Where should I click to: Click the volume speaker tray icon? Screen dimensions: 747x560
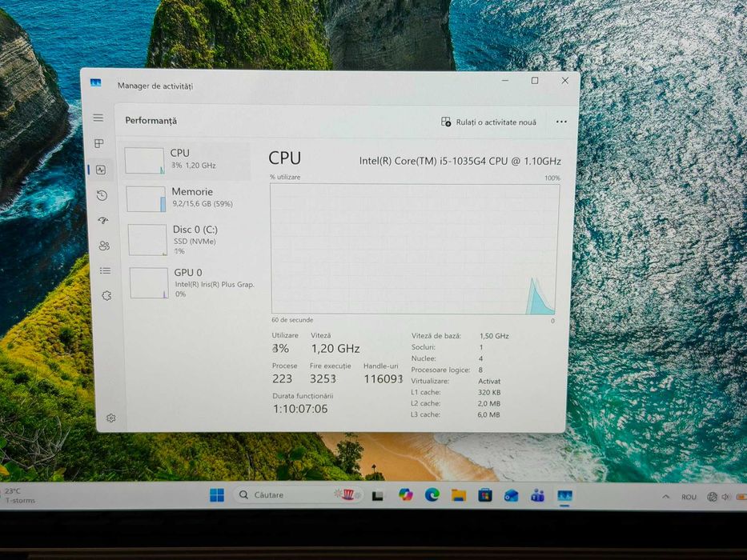725,497
